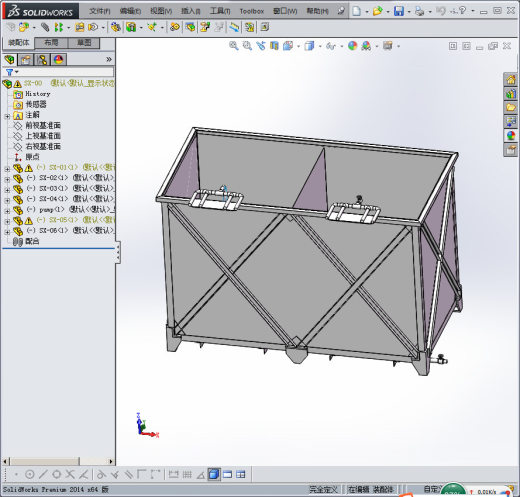Select the 配合 mates folder
This screenshot has height=497, width=520.
pyautogui.click(x=32, y=241)
